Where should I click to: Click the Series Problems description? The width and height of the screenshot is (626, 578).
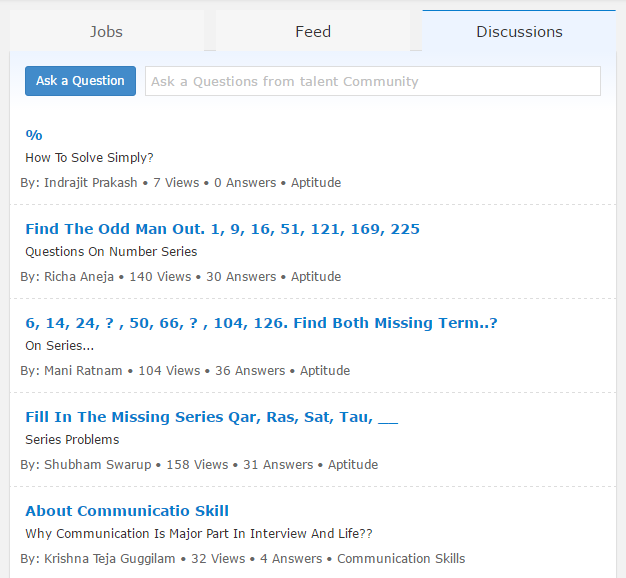(x=72, y=440)
